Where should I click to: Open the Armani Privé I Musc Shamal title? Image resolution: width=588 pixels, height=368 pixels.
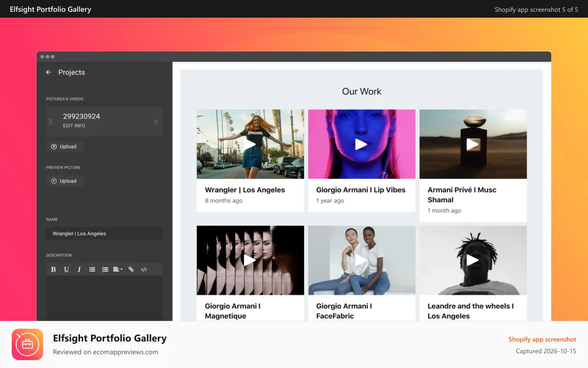[x=462, y=195]
